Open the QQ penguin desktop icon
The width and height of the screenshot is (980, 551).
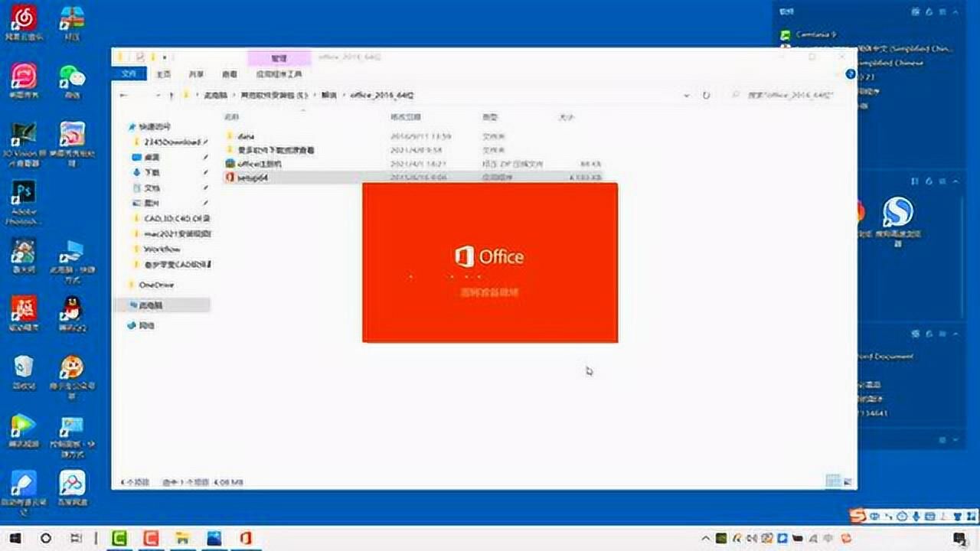tap(73, 314)
